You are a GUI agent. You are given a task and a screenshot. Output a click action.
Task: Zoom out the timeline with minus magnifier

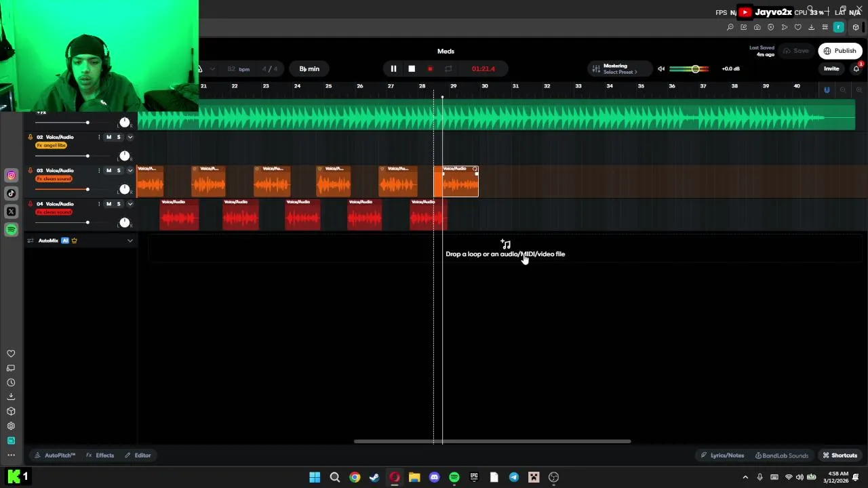(x=843, y=89)
